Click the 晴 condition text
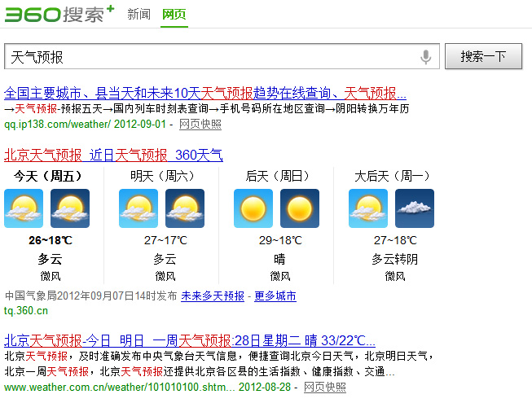This screenshot has width=532, height=403. tap(280, 259)
